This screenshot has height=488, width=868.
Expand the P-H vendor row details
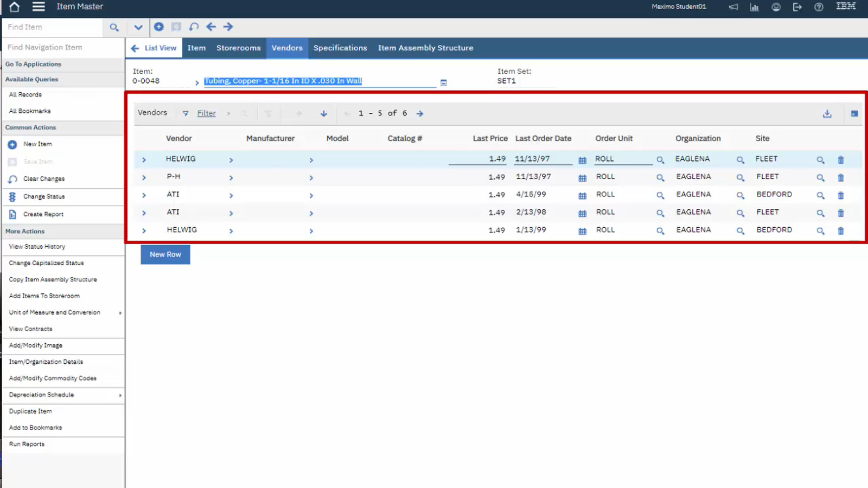click(x=143, y=177)
